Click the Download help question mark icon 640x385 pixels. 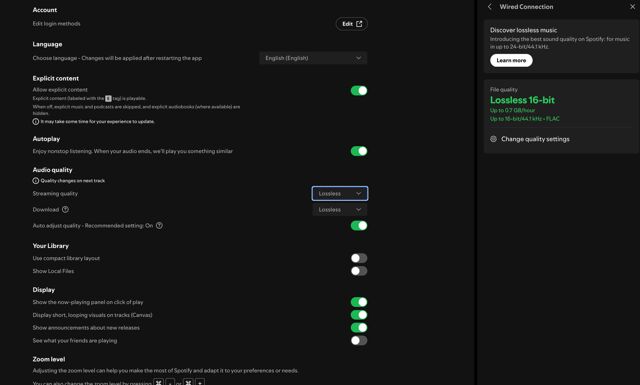click(x=65, y=209)
